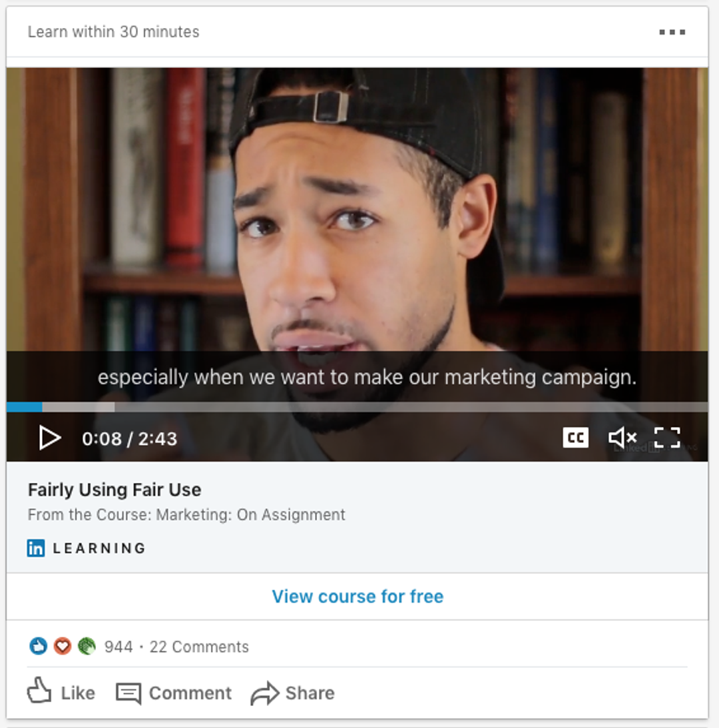Open the course title Fairly Using Fair Use
The height and width of the screenshot is (728, 719).
point(115,490)
